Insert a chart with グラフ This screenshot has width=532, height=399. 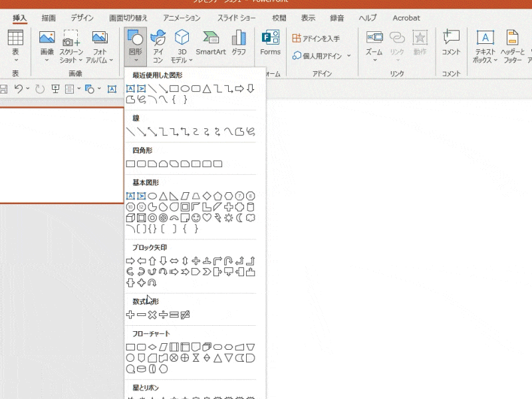(239, 43)
